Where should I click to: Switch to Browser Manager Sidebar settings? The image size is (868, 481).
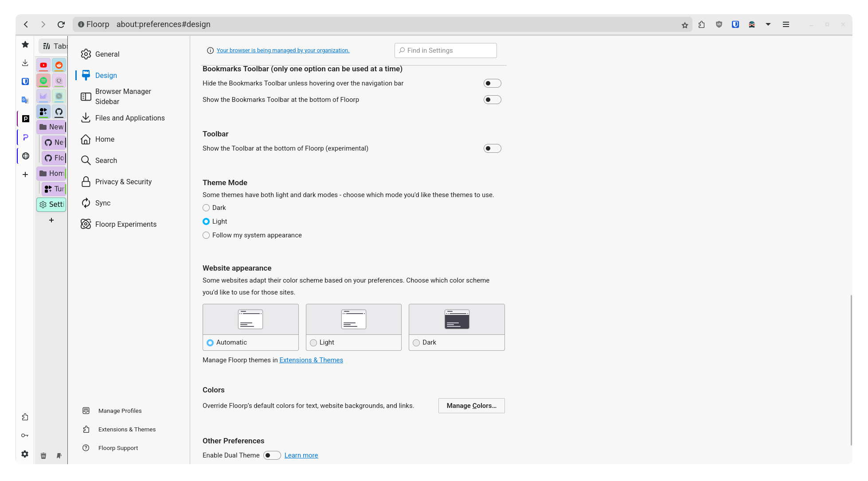123,97
